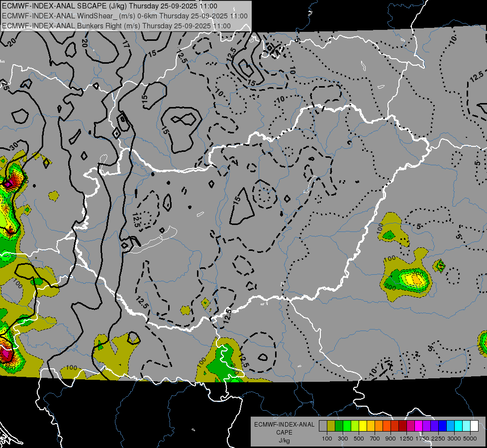The height and width of the screenshot is (448, 487).
Task: Click the white swatch at legend end
Action: (475, 426)
